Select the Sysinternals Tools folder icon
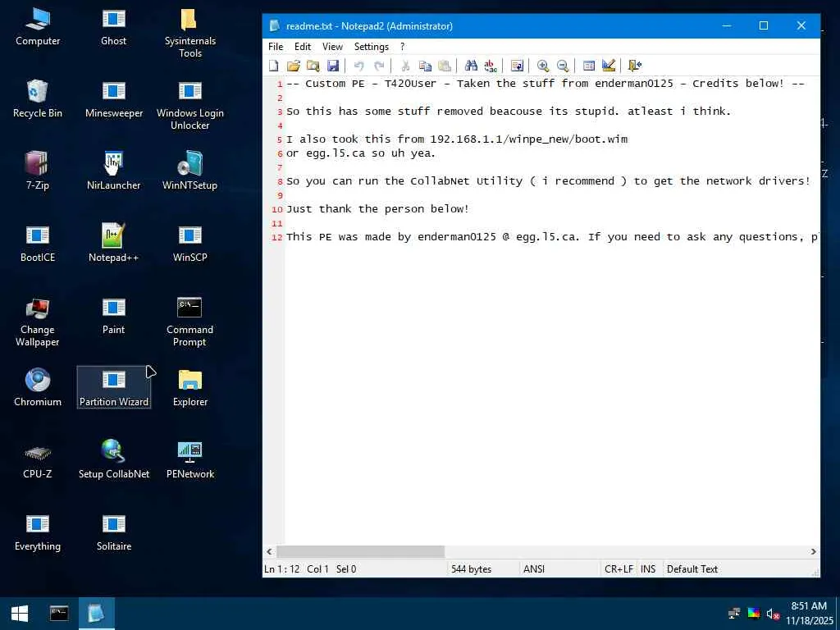This screenshot has height=630, width=840. pyautogui.click(x=189, y=33)
